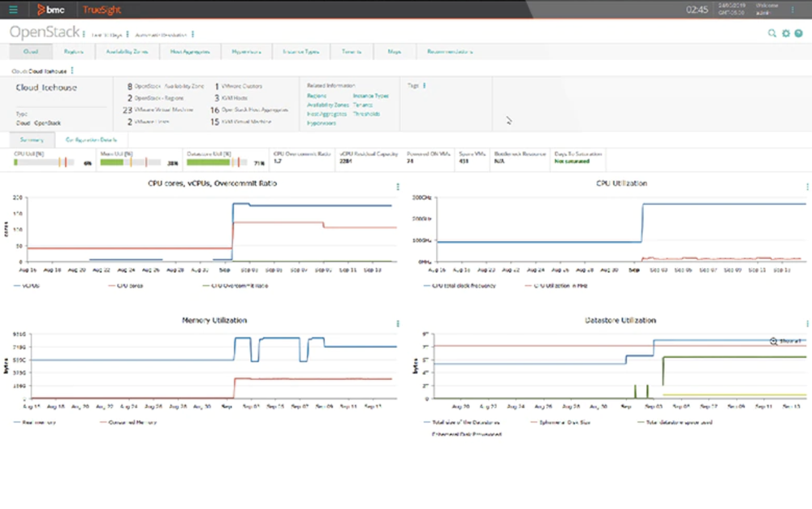812x509 pixels.
Task: Open the global search
Action: (x=770, y=34)
